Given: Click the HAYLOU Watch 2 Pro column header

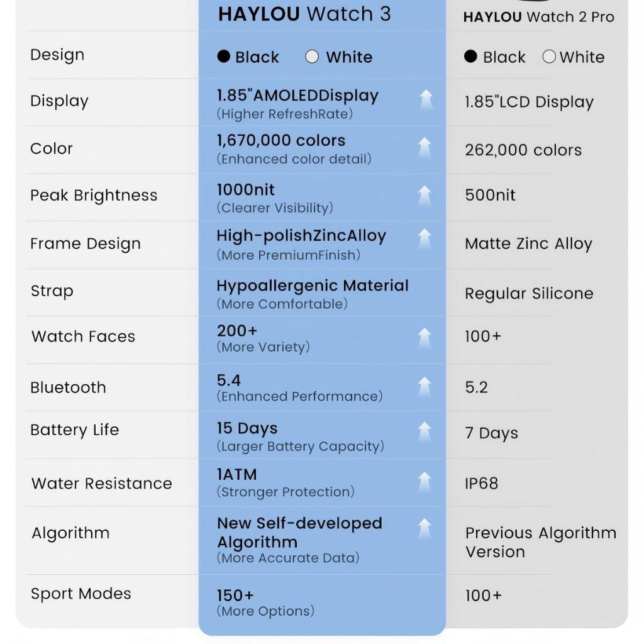Looking at the screenshot, I should [x=538, y=17].
